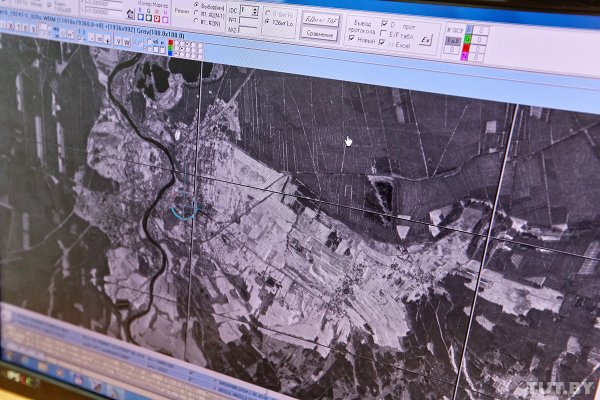This screenshot has height=400, width=600.
Task: Toggle the Новый protocol checkbox
Action: [x=350, y=38]
